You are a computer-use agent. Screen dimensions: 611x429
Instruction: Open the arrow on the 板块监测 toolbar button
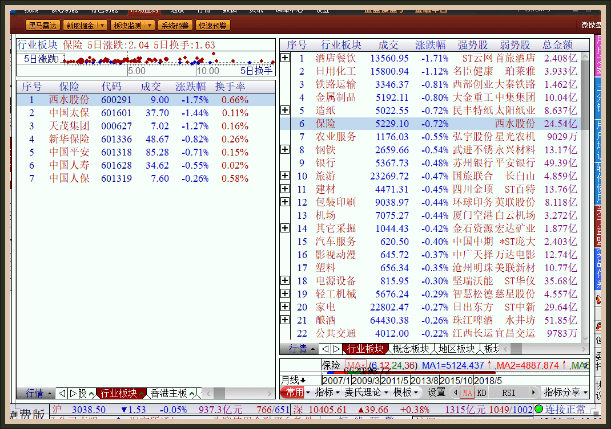(x=149, y=25)
